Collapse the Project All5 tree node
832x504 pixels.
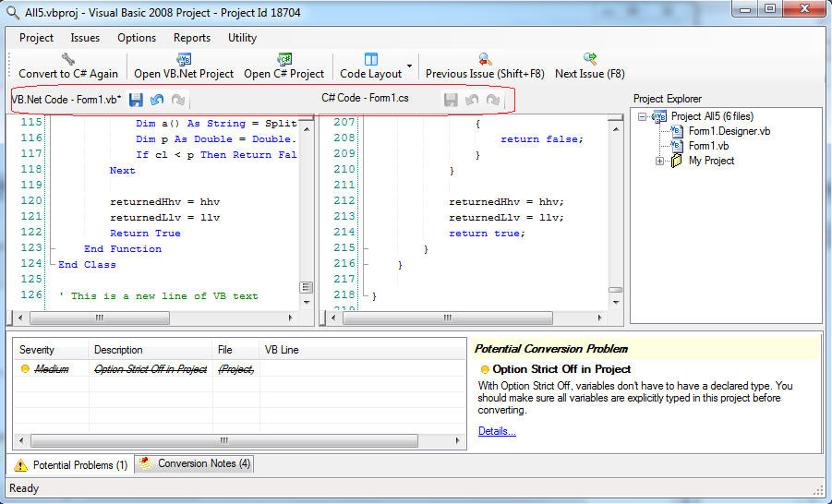click(642, 116)
